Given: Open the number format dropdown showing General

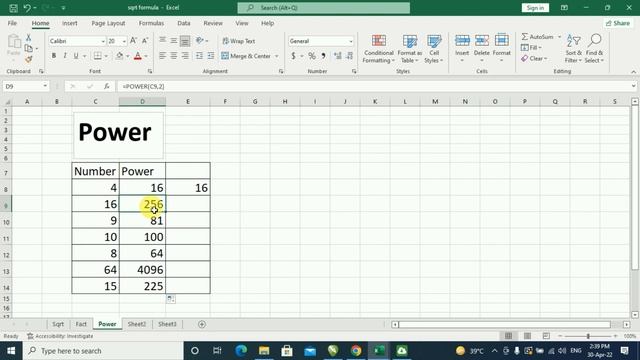Looking at the screenshot, I should click(351, 41).
